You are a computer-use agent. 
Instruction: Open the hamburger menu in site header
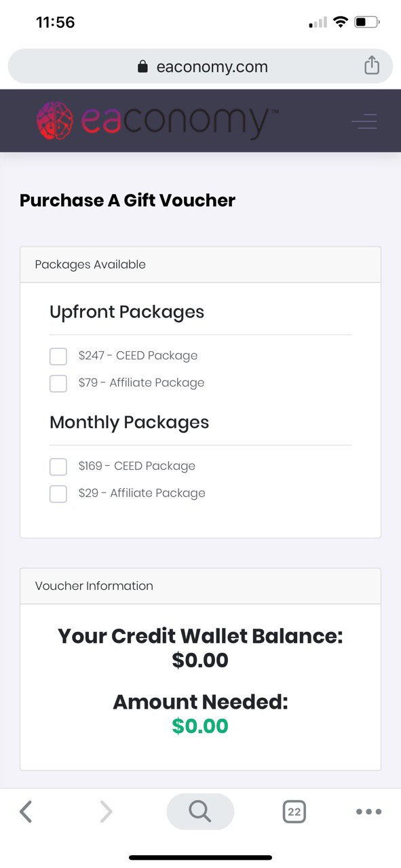364,121
